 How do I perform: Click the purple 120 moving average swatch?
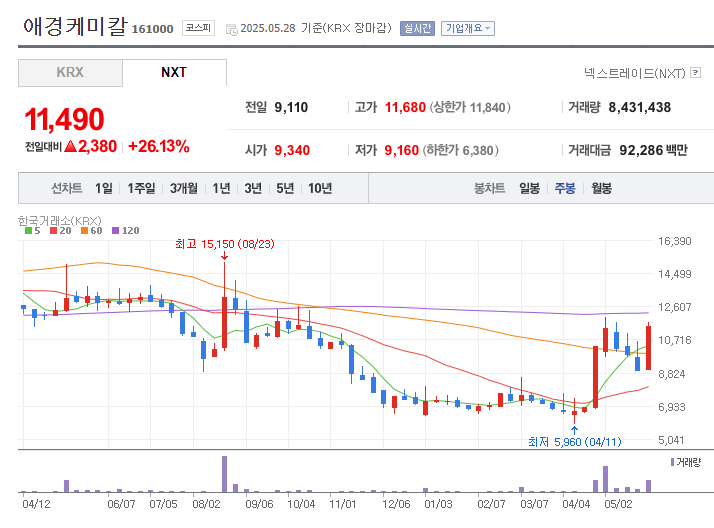click(115, 231)
